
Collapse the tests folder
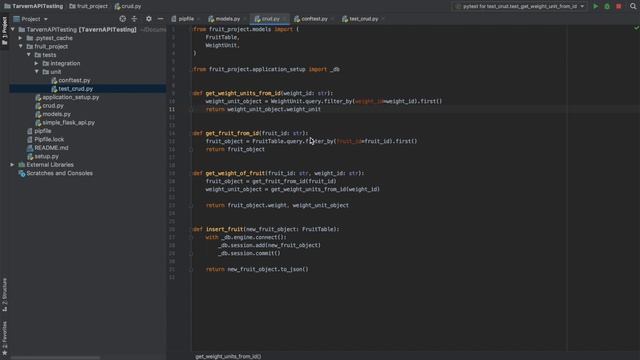coord(29,55)
